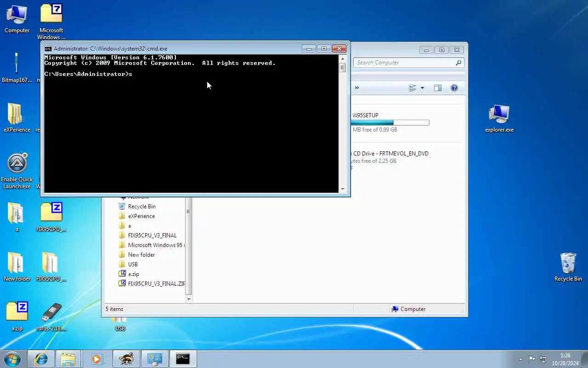The width and height of the screenshot is (588, 368).
Task: Open the eXPerience desktop folder
Action: pyautogui.click(x=17, y=118)
